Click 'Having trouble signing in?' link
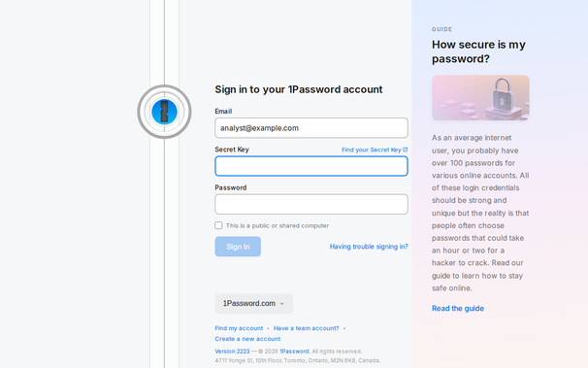The width and height of the screenshot is (588, 368). [369, 247]
